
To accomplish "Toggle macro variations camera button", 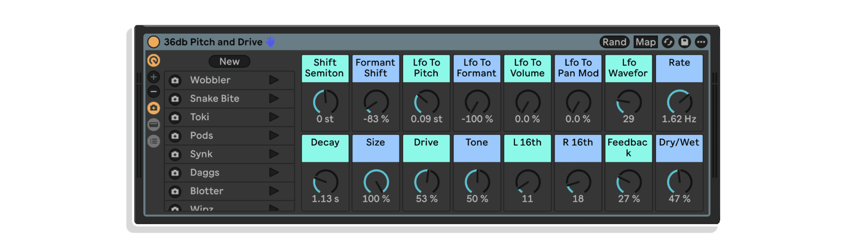I will 154,108.
